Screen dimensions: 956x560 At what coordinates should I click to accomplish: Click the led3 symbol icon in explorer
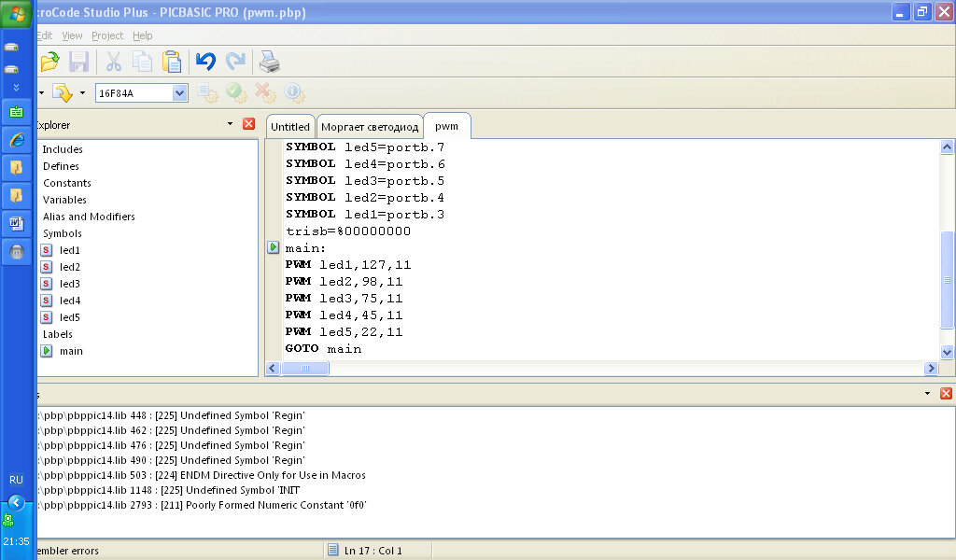click(x=47, y=284)
